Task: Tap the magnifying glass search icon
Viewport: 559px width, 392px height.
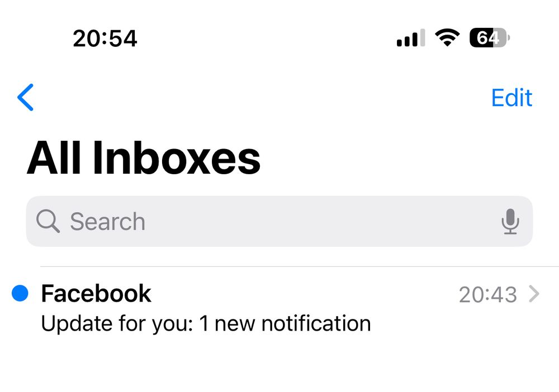Action: click(x=48, y=221)
